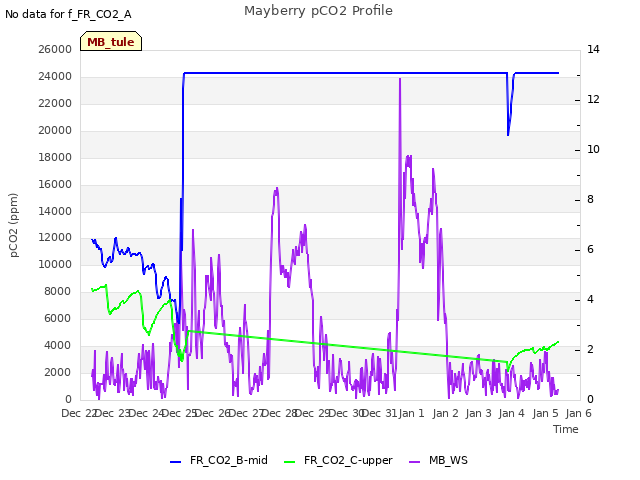Click the Jan 4 x-axis label
640x480 pixels.
click(x=511, y=413)
